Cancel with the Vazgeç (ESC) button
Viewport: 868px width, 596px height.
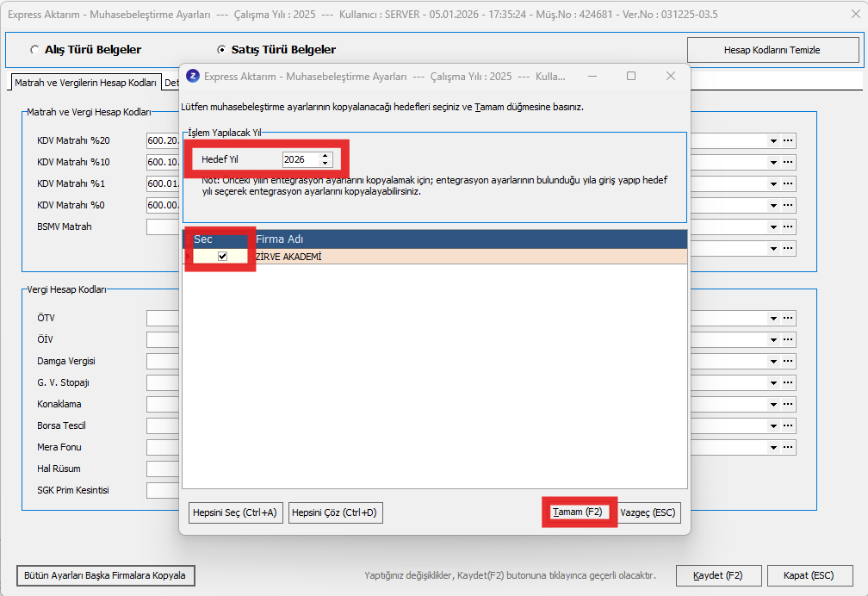[648, 512]
